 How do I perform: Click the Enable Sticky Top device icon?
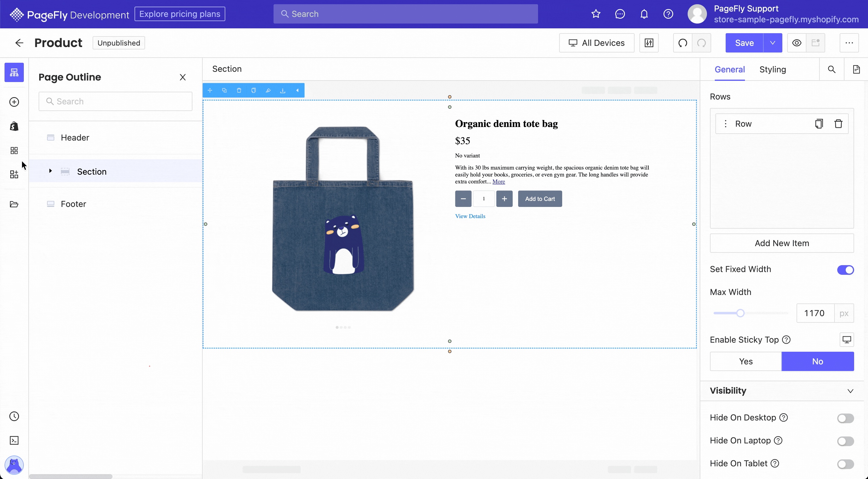pyautogui.click(x=846, y=339)
